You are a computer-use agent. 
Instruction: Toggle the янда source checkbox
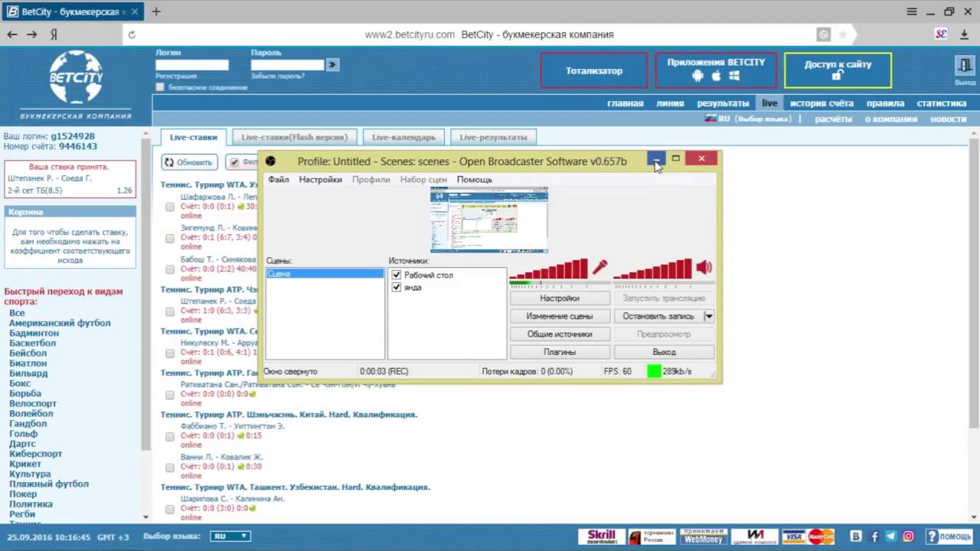[x=396, y=287]
